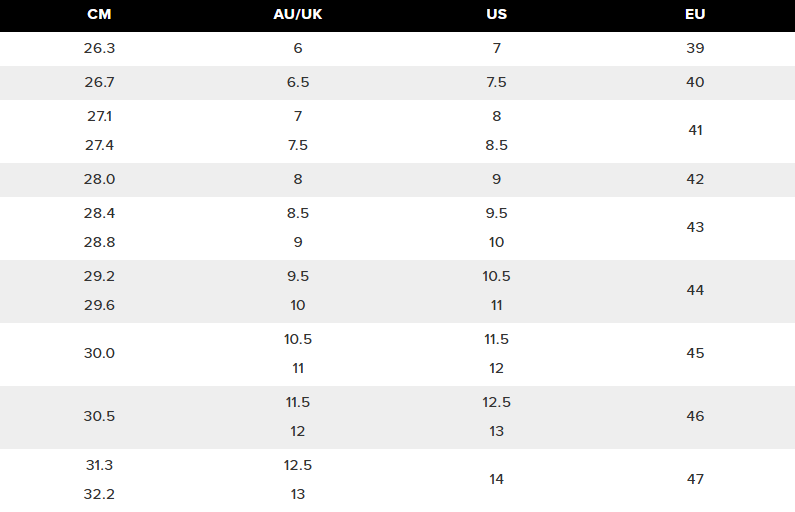The width and height of the screenshot is (795, 512).
Task: Choose EU size 45
Action: pyautogui.click(x=695, y=353)
